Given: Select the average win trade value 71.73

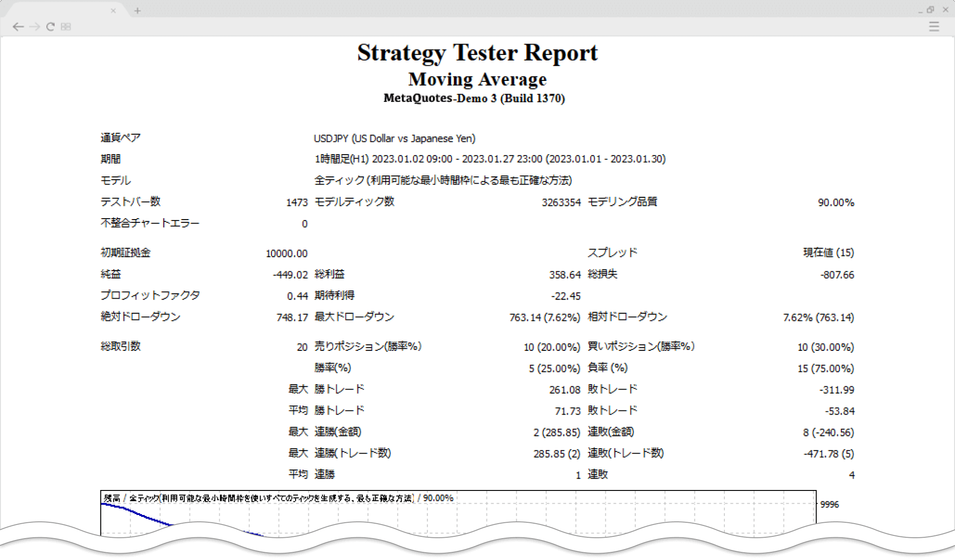Looking at the screenshot, I should tap(568, 411).
